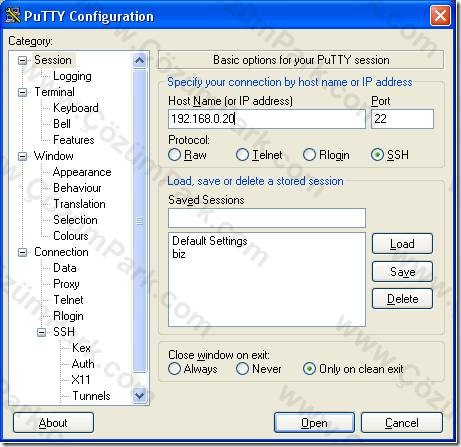The width and height of the screenshot is (461, 447).
Task: Click the PuTTY icon in title bar
Action: pyautogui.click(x=13, y=15)
